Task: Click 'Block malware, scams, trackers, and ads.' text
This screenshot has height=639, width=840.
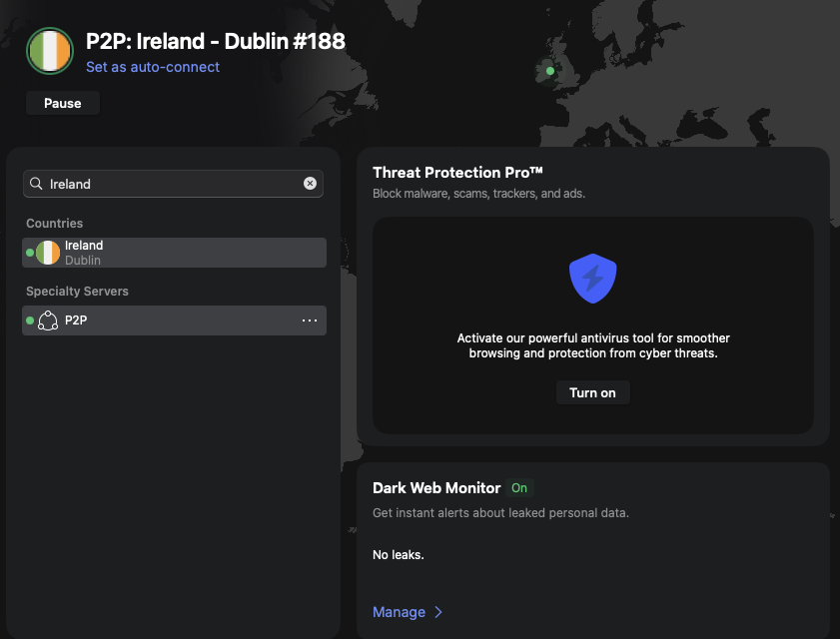Action: point(478,194)
